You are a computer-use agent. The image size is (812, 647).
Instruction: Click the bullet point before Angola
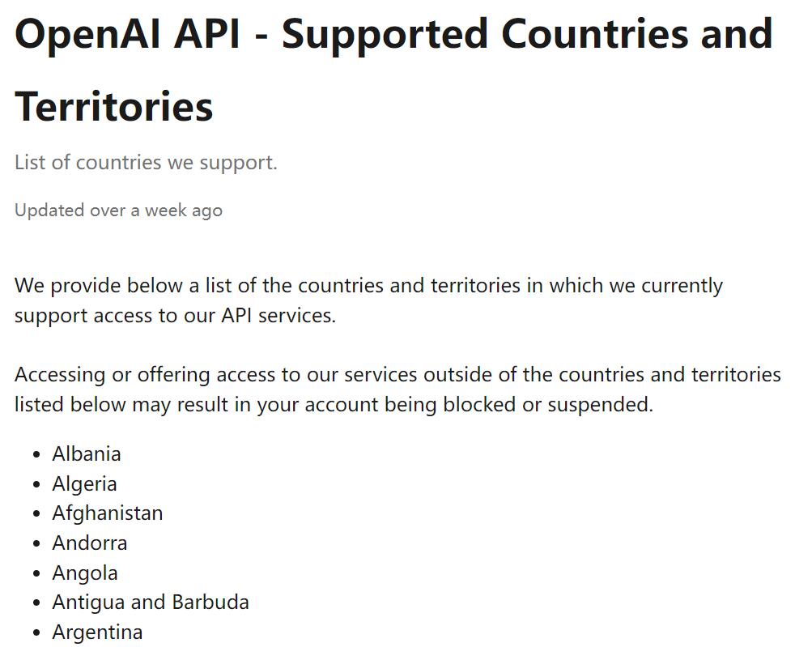pos(37,574)
